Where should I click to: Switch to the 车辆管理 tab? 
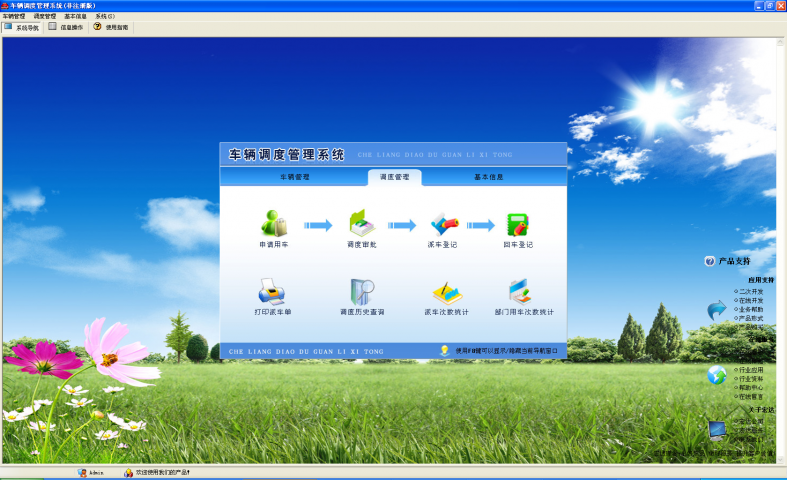[x=294, y=177]
